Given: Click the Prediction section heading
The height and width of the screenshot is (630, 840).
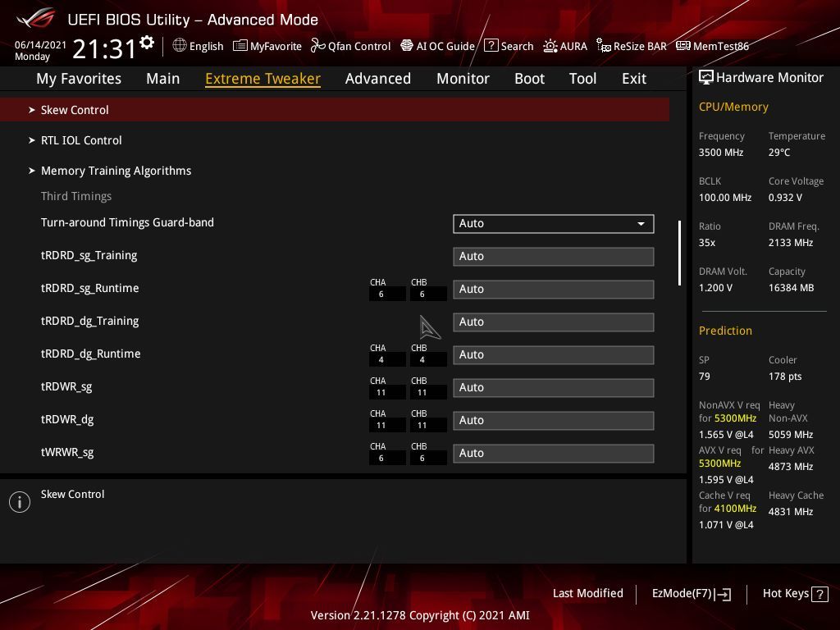Looking at the screenshot, I should [725, 331].
